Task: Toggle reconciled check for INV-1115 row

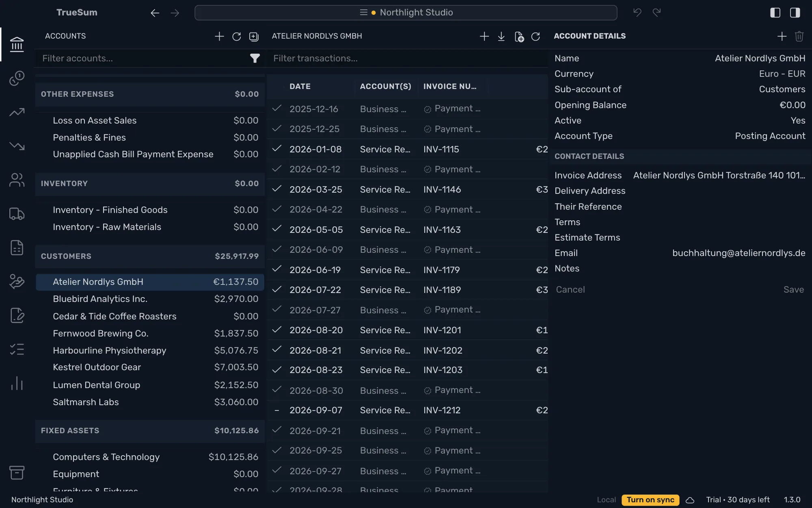Action: click(277, 149)
